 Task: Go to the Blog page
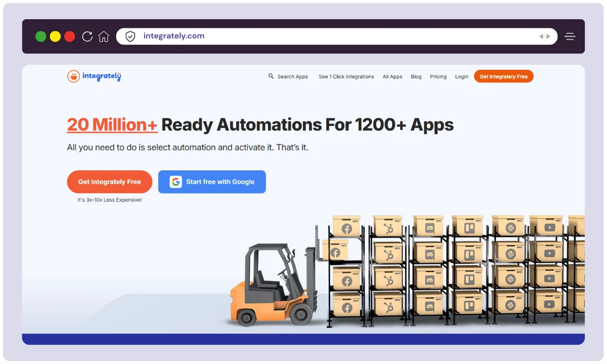pos(416,77)
